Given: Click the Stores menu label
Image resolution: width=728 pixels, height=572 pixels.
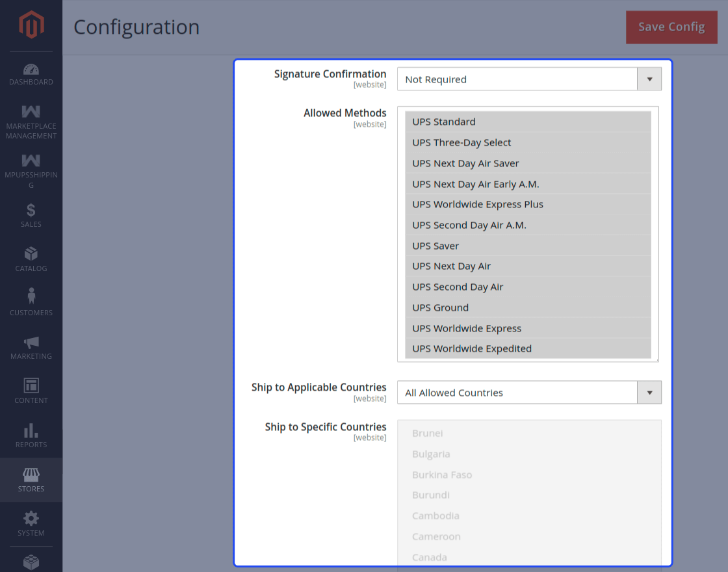Looking at the screenshot, I should [31, 489].
